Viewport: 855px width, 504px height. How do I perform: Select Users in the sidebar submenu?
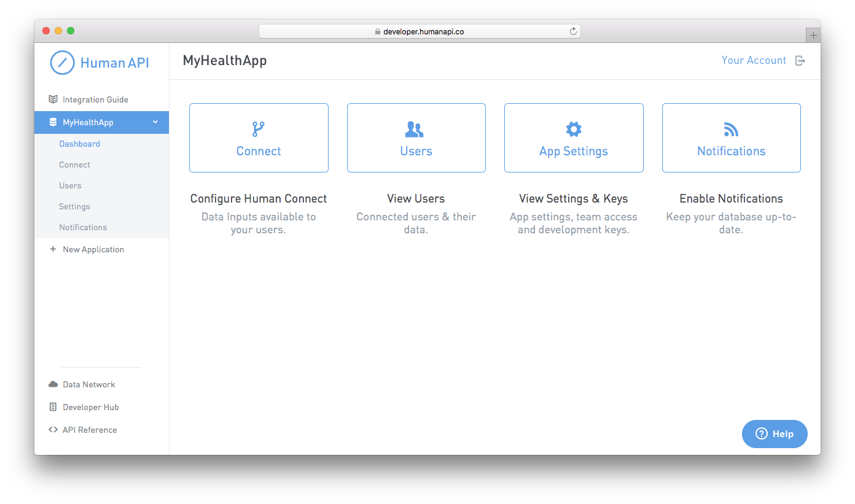coord(70,185)
